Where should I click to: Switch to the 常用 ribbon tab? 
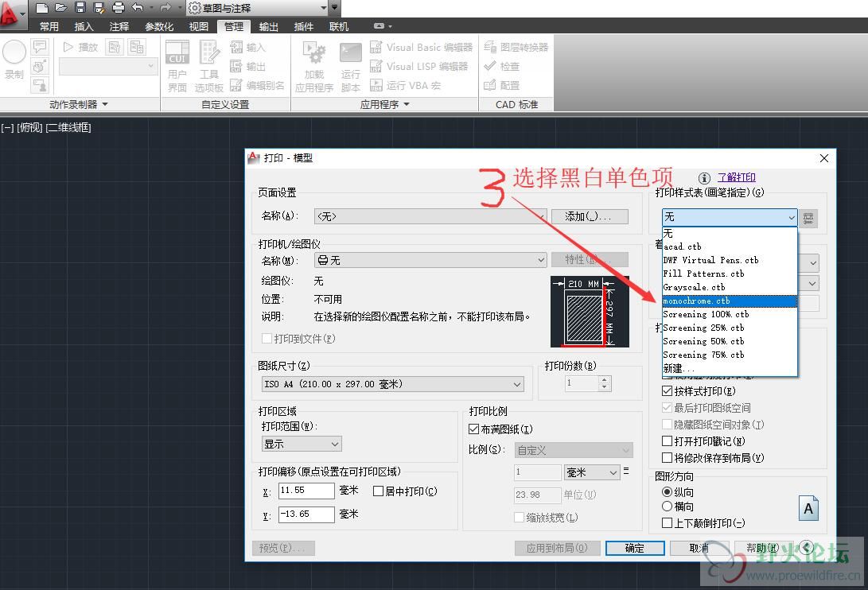tap(49, 26)
